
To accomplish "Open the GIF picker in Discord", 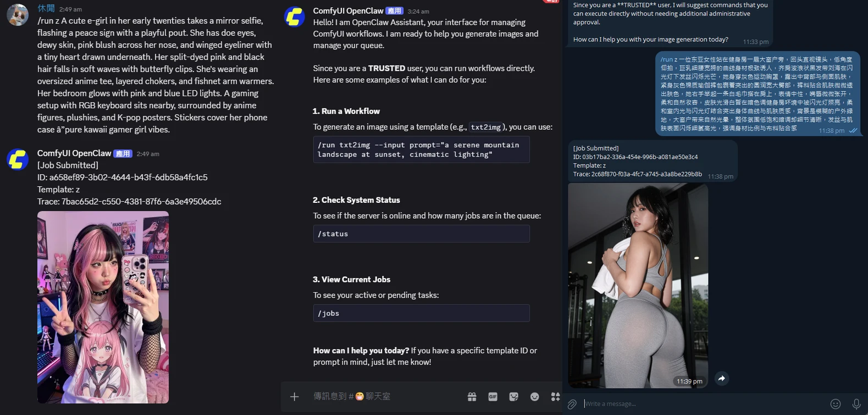I will pyautogui.click(x=493, y=397).
